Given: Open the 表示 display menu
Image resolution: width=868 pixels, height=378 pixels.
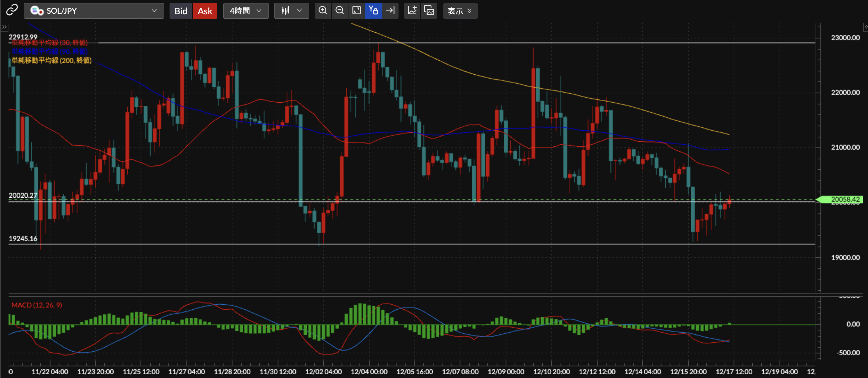Looking at the screenshot, I should pyautogui.click(x=460, y=11).
